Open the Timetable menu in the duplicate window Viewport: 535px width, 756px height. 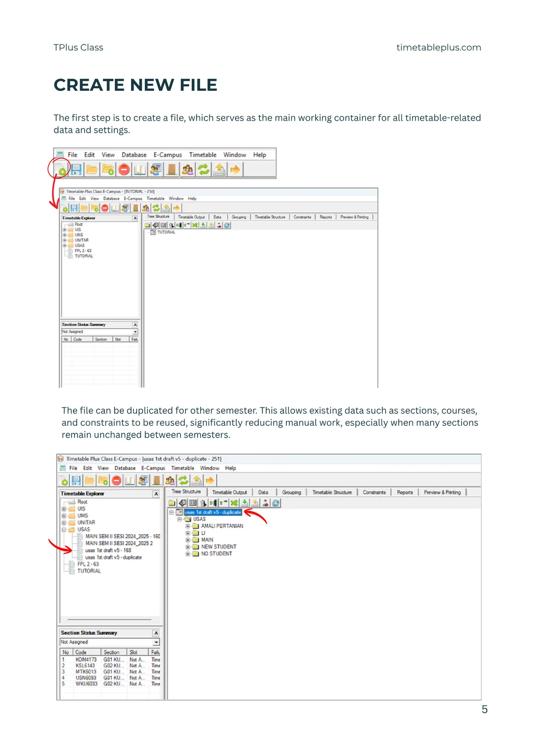[x=183, y=468]
